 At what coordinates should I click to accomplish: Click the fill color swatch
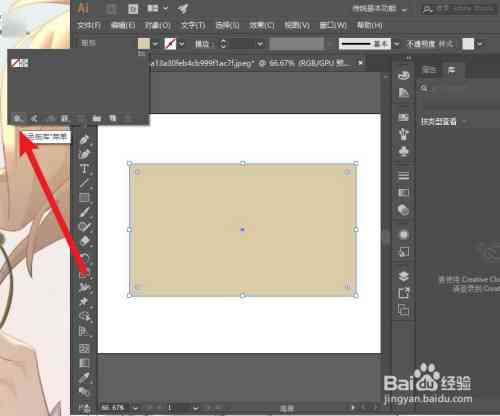coord(144,44)
